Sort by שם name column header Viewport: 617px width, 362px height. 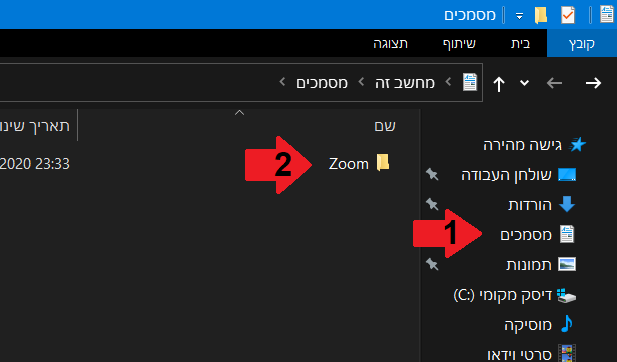(384, 126)
